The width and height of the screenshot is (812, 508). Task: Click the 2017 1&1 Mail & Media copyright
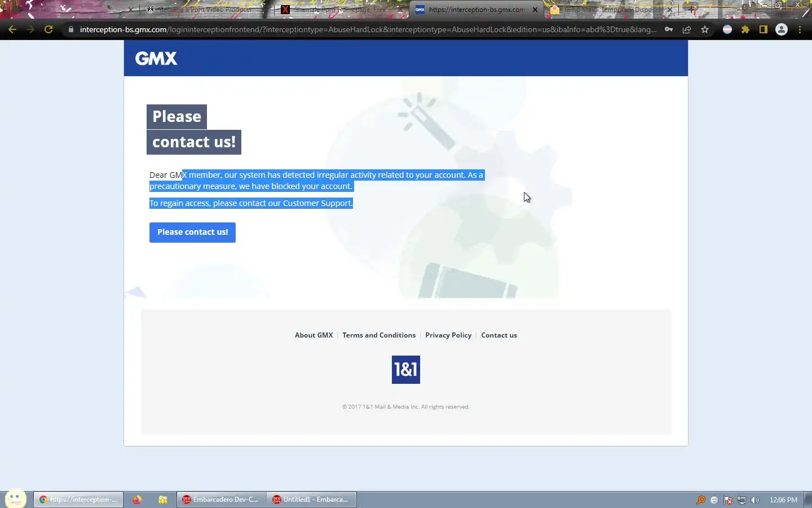click(x=406, y=406)
